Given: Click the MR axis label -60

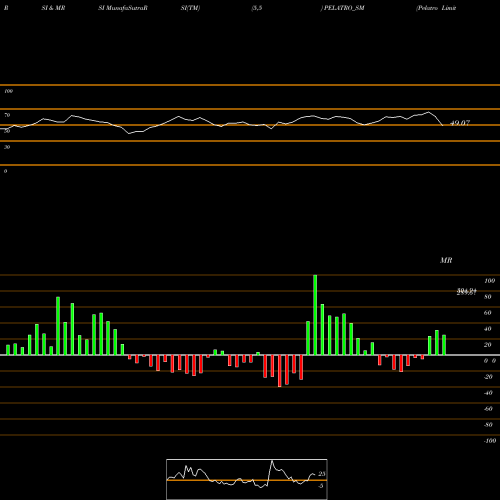Looking at the screenshot, I should (x=488, y=409).
